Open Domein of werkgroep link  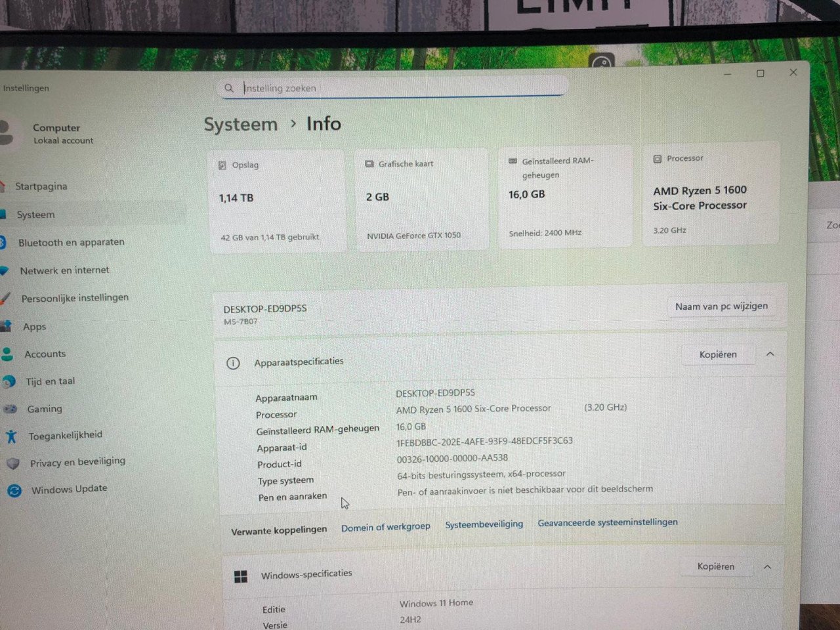pyautogui.click(x=386, y=527)
